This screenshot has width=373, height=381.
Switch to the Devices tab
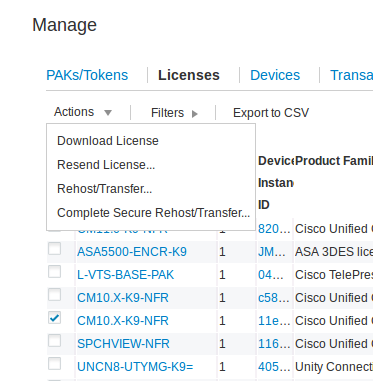[x=275, y=75]
